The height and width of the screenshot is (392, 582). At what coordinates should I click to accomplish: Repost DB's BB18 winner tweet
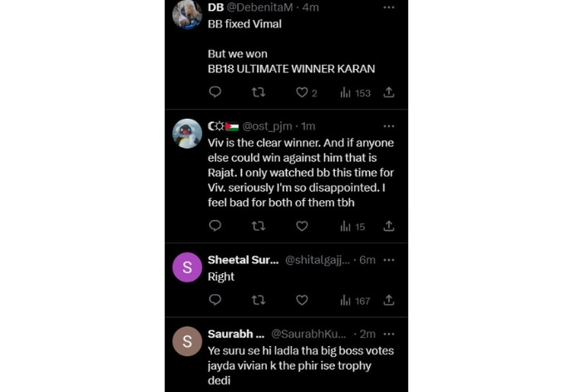coord(258,93)
